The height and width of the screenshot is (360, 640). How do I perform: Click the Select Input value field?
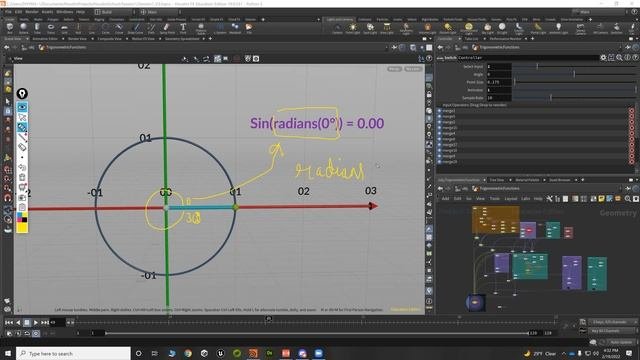[499, 67]
